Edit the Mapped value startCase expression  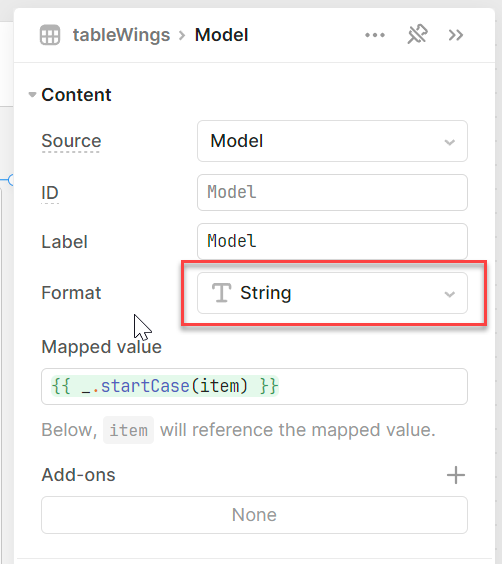[x=254, y=386]
